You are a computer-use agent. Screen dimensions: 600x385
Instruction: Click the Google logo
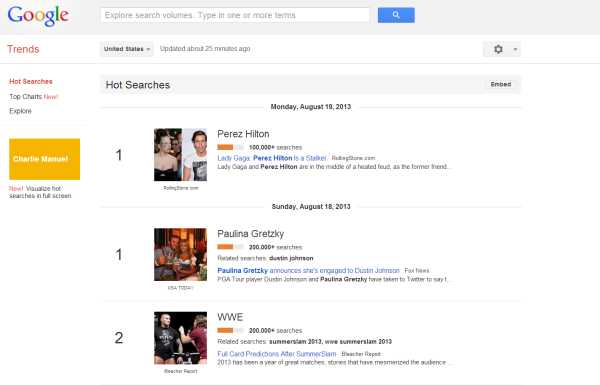tap(38, 16)
